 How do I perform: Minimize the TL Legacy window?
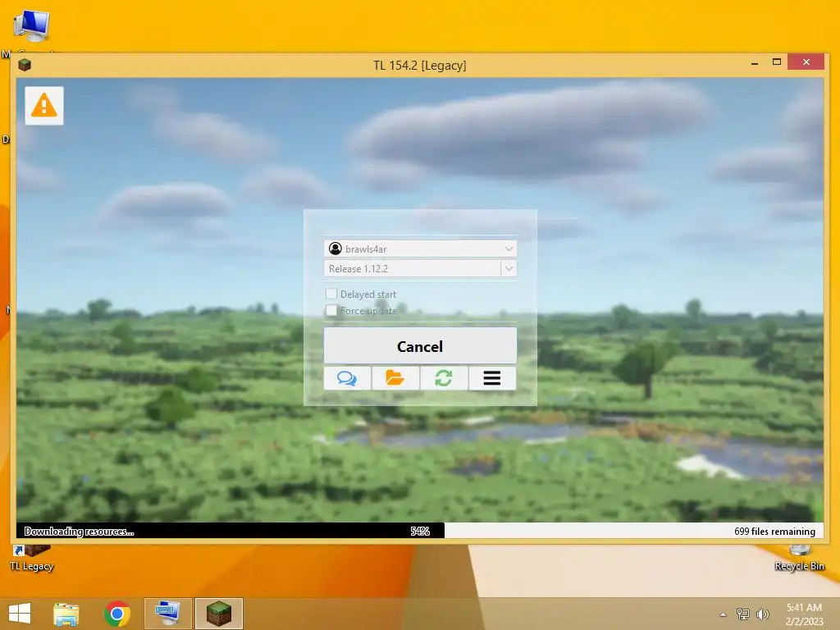(x=755, y=62)
